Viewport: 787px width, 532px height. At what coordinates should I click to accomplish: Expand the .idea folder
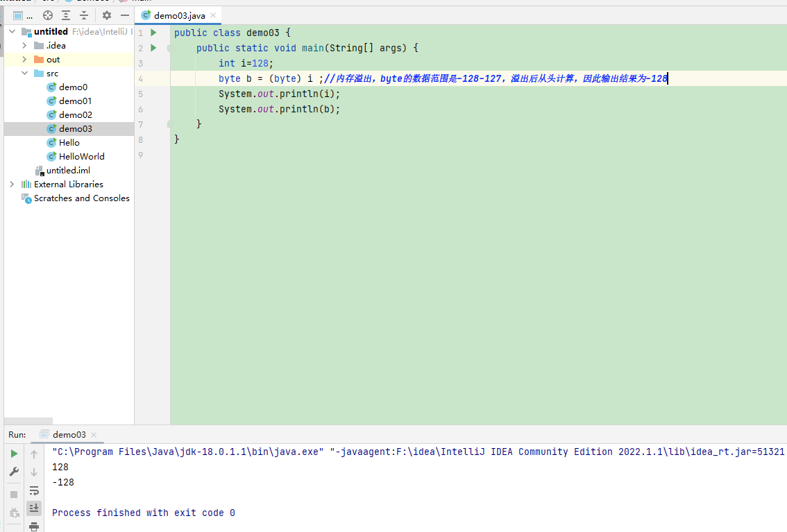[24, 46]
